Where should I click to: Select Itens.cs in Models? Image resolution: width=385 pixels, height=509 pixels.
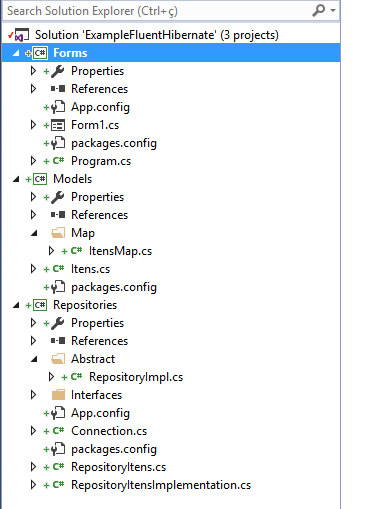[x=90, y=269]
